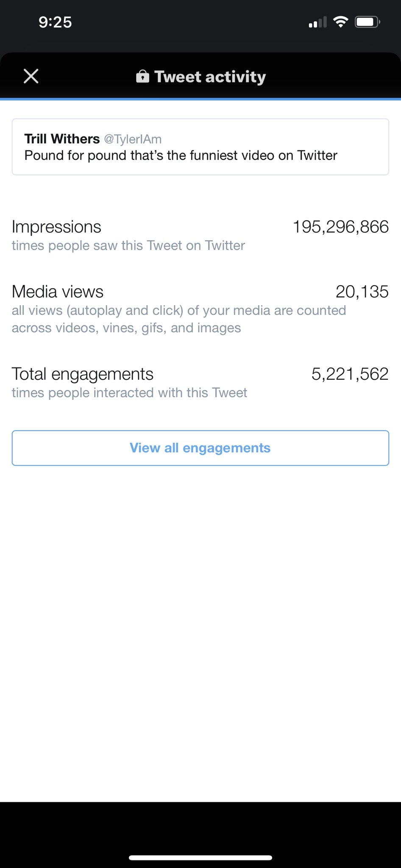401x868 pixels.
Task: Tap the lock icon beside Tweet activity
Action: pos(142,76)
